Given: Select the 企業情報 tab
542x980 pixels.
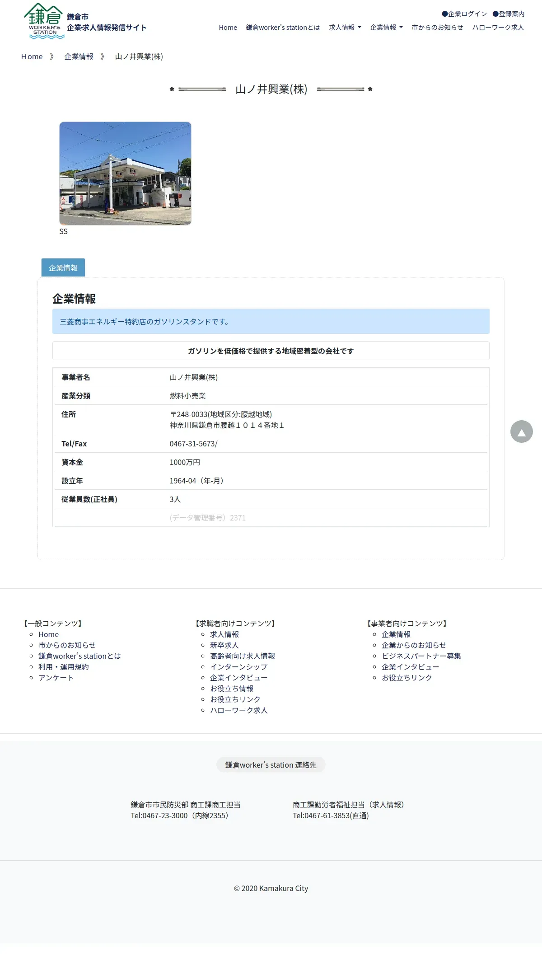Looking at the screenshot, I should click(x=63, y=268).
